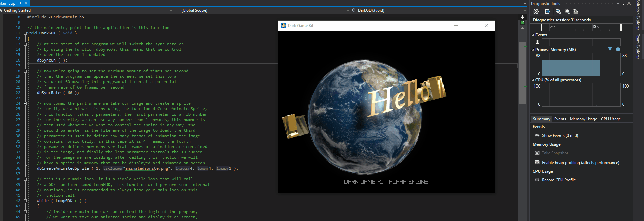This screenshot has height=221, width=644.
Task: Switch to the Summary tab
Action: pos(542,119)
